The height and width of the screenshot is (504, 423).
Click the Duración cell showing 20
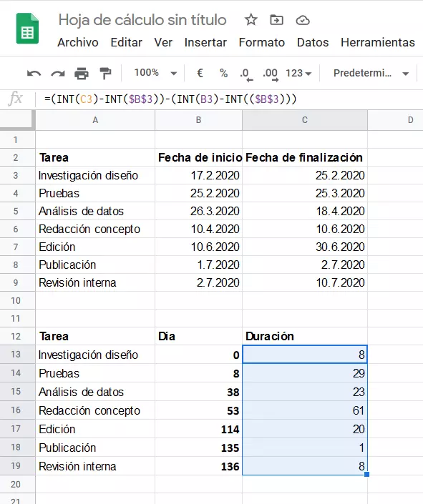pos(305,429)
